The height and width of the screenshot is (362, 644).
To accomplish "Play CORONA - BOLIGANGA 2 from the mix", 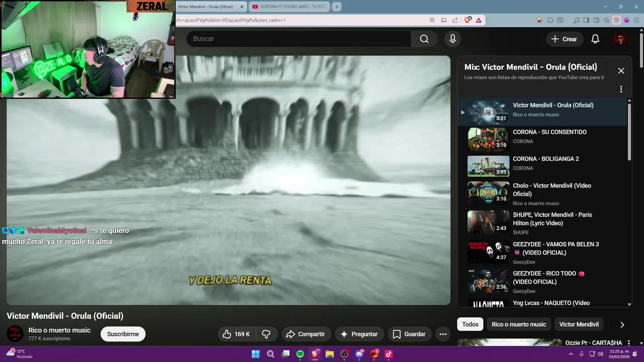I will (542, 166).
